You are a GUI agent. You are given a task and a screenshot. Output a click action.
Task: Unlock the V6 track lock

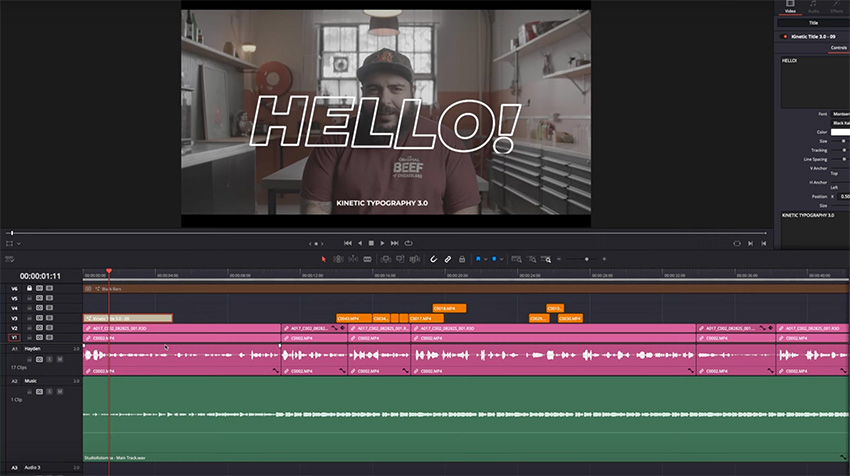[28, 288]
